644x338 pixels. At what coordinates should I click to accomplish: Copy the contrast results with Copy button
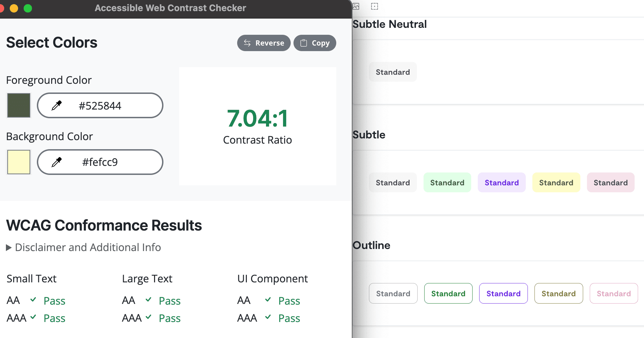(x=315, y=43)
